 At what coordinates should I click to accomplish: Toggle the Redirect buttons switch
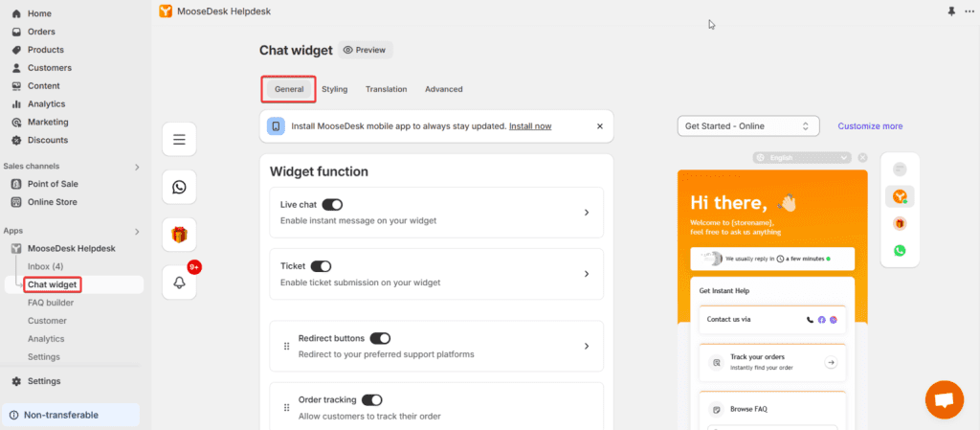tap(380, 338)
